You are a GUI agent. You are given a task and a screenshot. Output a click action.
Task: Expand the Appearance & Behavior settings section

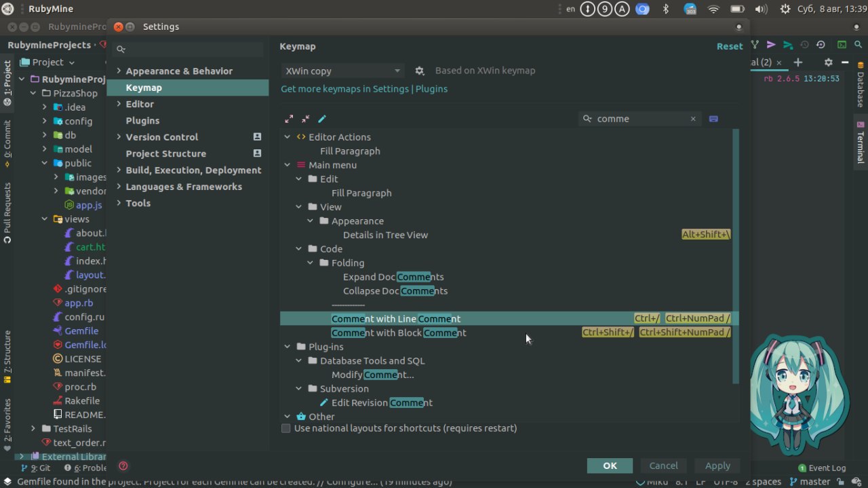119,71
